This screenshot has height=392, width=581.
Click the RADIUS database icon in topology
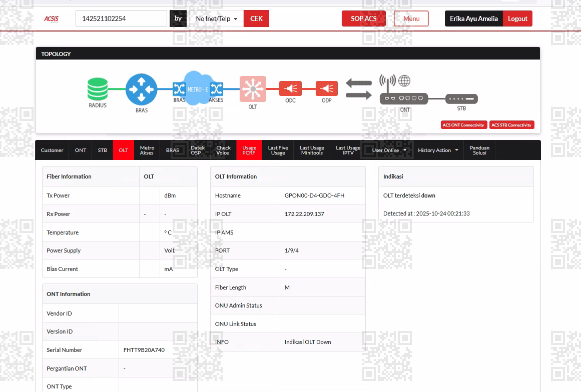point(98,89)
